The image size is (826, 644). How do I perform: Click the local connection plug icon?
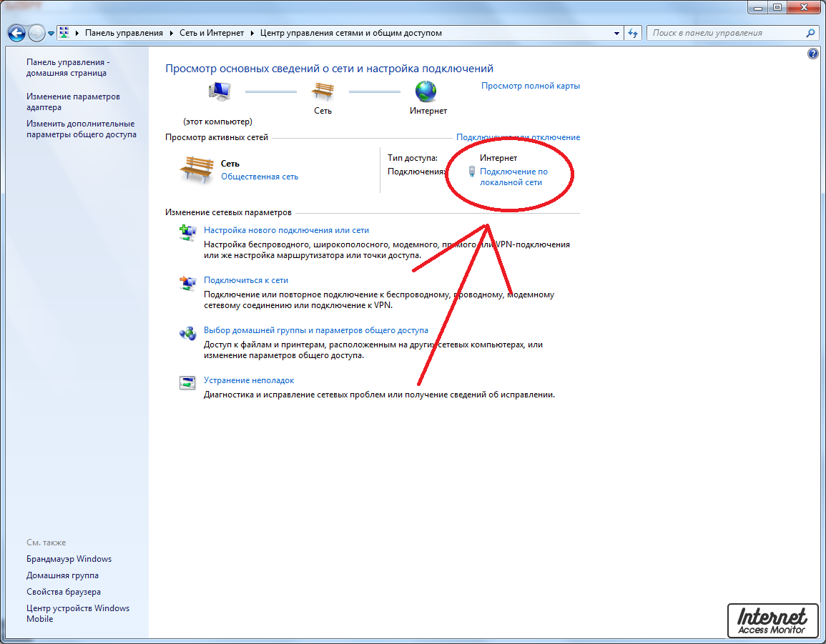point(472,172)
